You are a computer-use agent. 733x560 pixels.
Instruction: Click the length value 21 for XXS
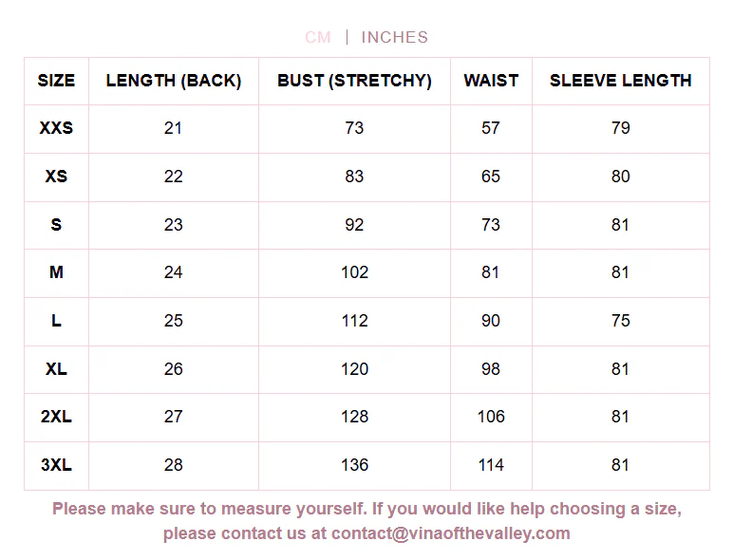click(x=173, y=128)
